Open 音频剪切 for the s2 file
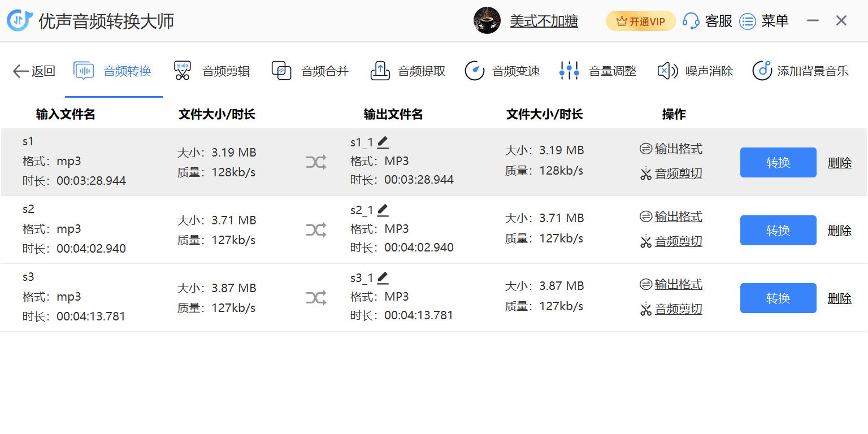This screenshot has height=434, width=868. 678,241
